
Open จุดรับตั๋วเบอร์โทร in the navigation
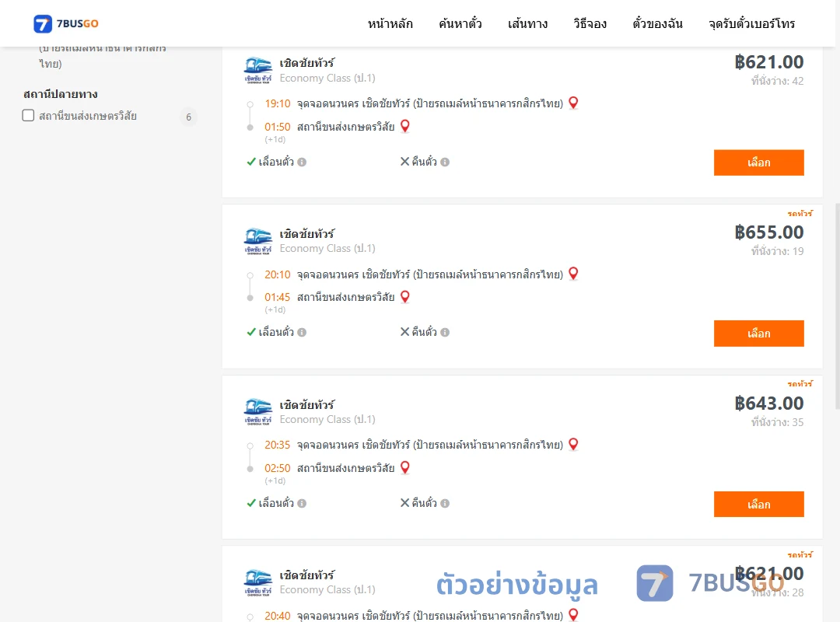751,23
